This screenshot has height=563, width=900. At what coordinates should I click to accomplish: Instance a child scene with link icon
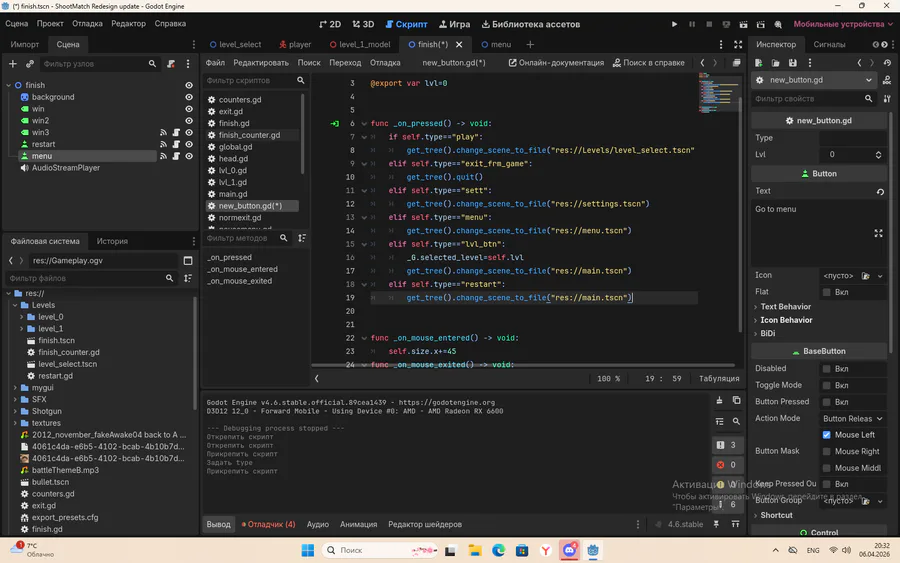pyautogui.click(x=30, y=64)
